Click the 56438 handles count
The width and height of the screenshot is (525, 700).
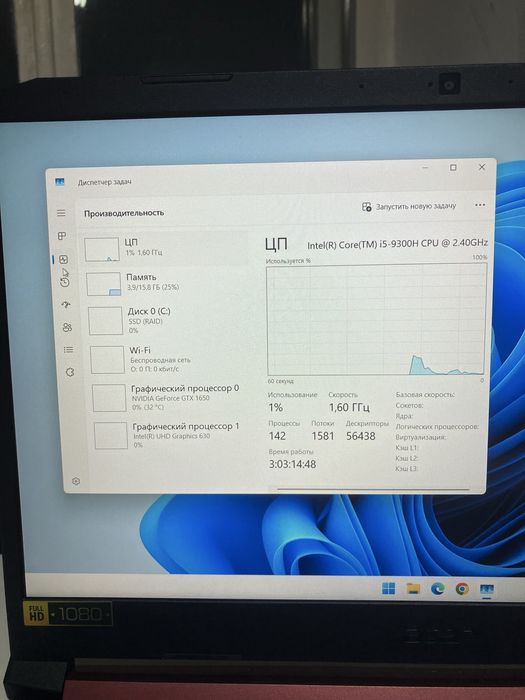[361, 436]
